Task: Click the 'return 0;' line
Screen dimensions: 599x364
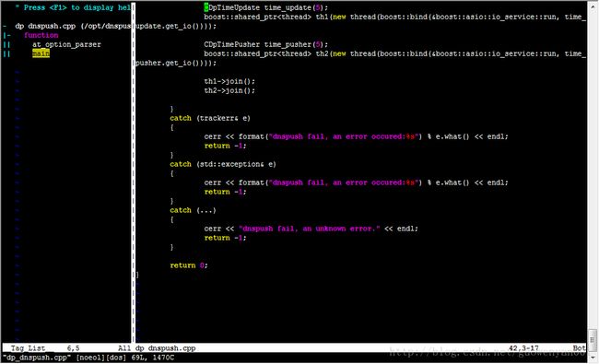Action: coord(189,265)
